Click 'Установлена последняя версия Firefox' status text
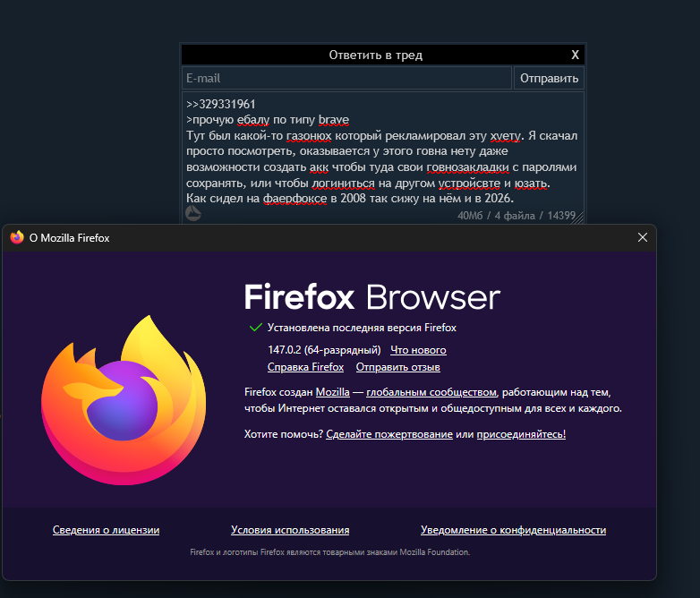The image size is (700, 598). coord(362,328)
